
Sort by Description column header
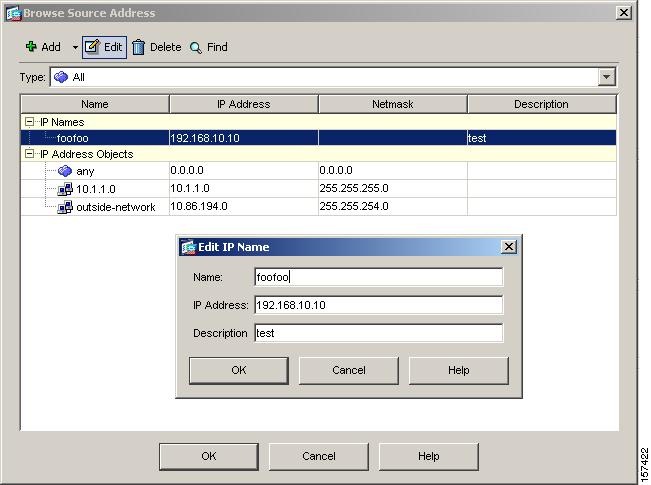[x=541, y=104]
